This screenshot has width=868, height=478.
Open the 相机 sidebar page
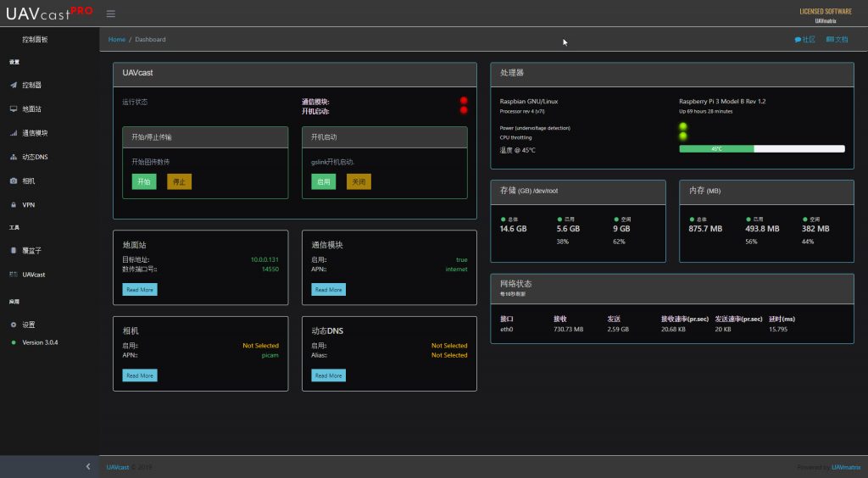click(x=29, y=181)
